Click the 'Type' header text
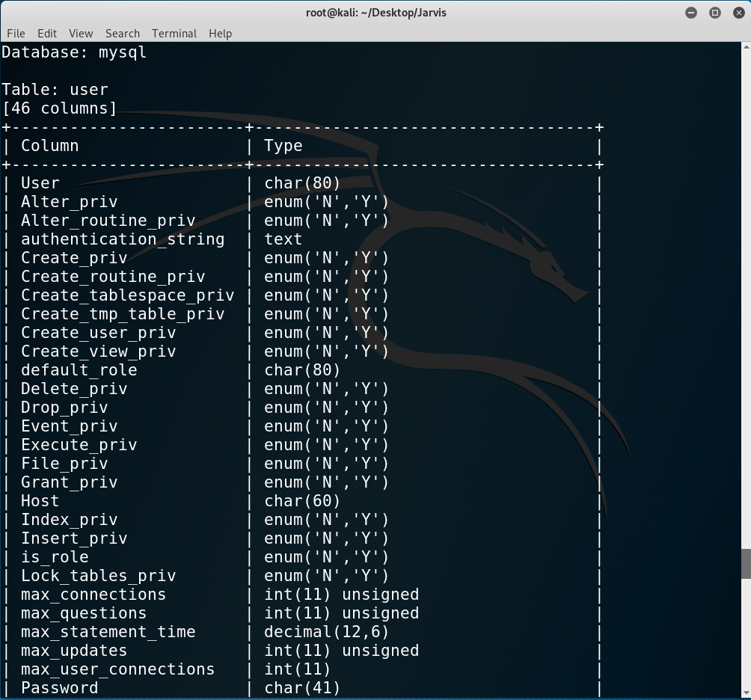This screenshot has height=700, width=751. tap(283, 146)
